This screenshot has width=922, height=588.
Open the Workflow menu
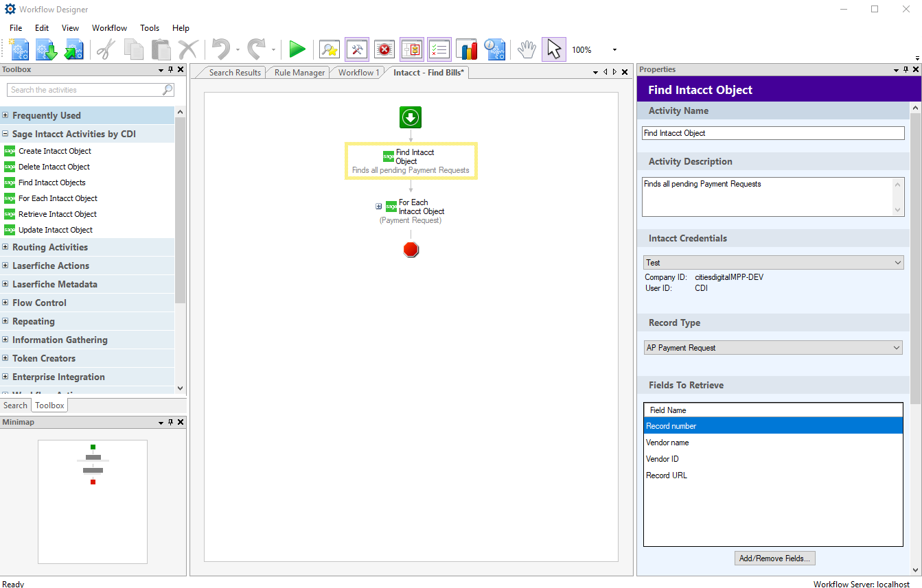[x=109, y=28]
